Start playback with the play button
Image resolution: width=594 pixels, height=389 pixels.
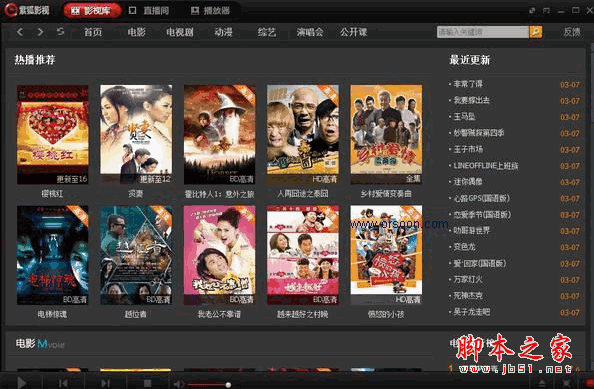click(x=22, y=383)
